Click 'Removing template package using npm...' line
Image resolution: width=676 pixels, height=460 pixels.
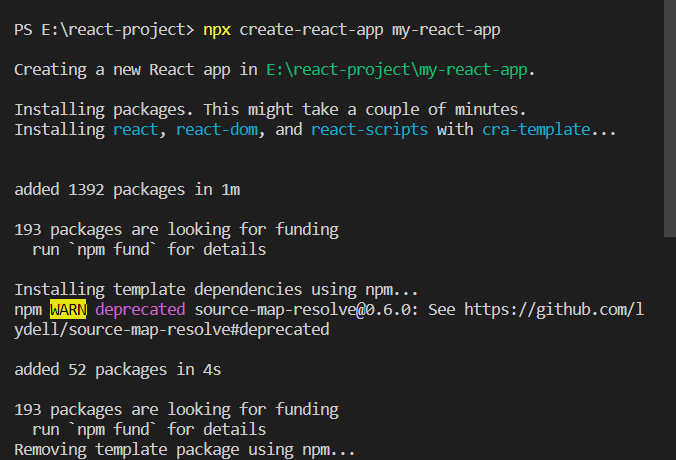point(185,450)
